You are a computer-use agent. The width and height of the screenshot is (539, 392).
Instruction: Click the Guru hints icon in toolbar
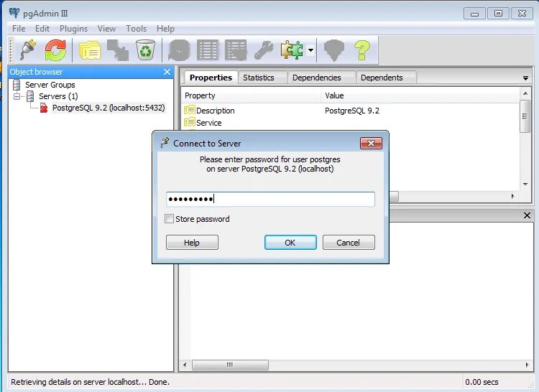click(x=334, y=50)
